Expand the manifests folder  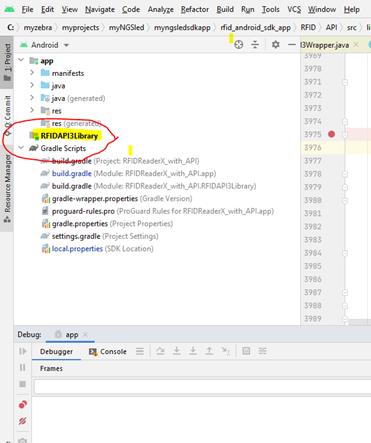pyautogui.click(x=32, y=73)
